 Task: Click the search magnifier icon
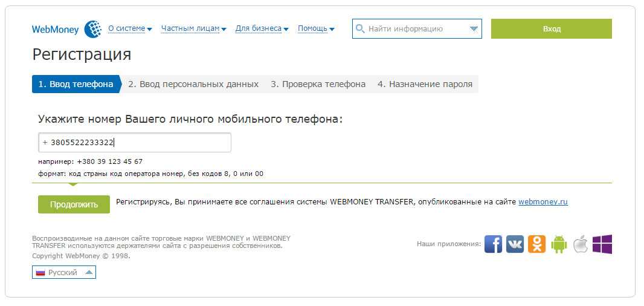pos(360,29)
